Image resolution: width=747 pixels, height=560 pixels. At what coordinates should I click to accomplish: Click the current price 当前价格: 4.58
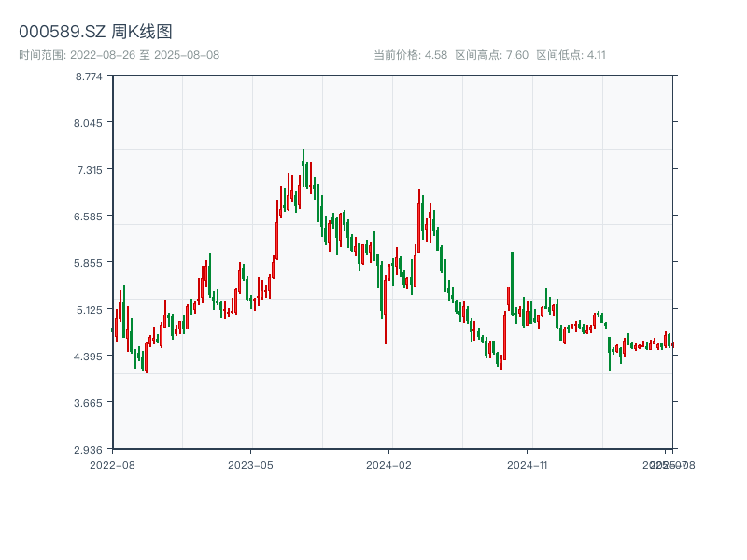point(410,55)
